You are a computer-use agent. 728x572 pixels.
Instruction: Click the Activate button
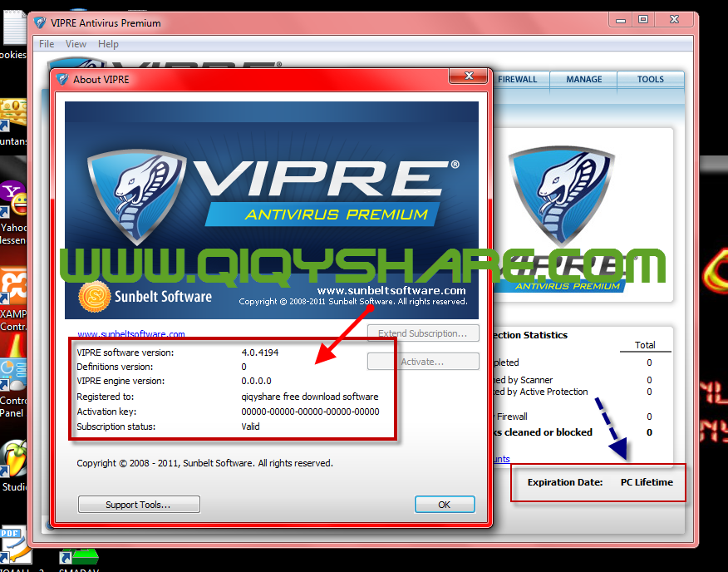coord(423,362)
